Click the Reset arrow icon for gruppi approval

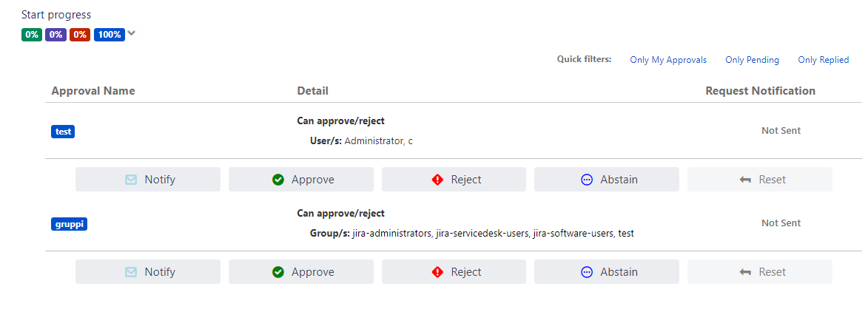click(745, 272)
